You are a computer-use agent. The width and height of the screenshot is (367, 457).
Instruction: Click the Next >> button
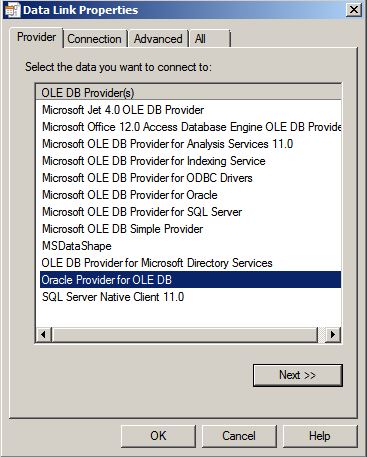pyautogui.click(x=298, y=375)
